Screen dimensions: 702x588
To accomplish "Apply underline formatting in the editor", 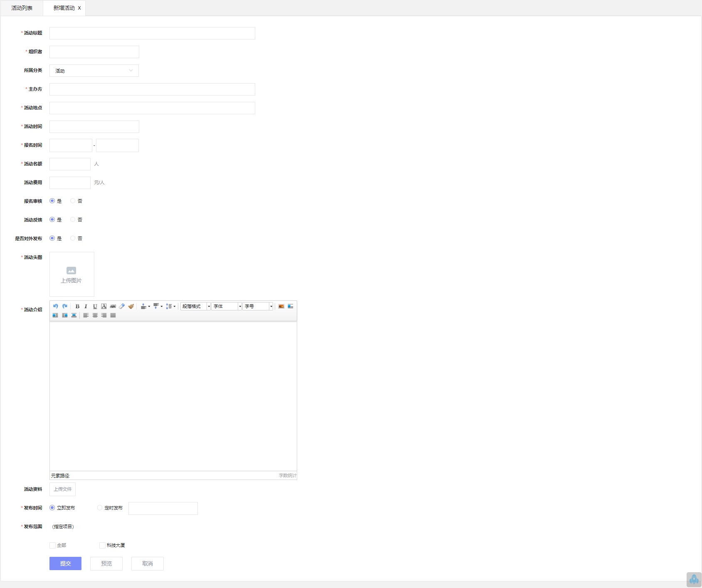I will 95,306.
